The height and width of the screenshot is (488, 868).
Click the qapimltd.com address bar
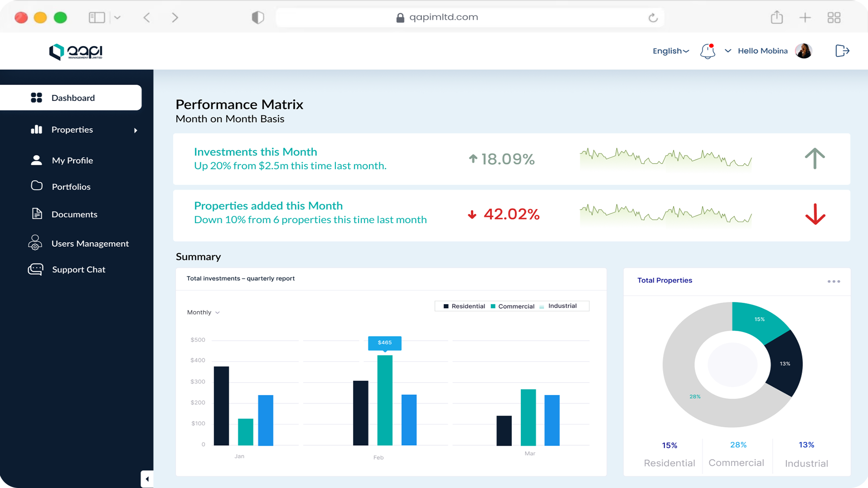tap(470, 17)
